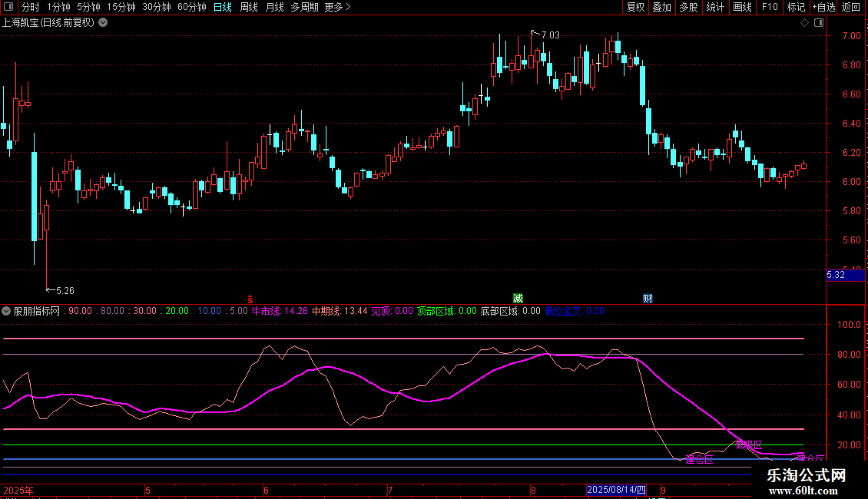
Task: Toggle the right side panel icon
Action: point(820,22)
